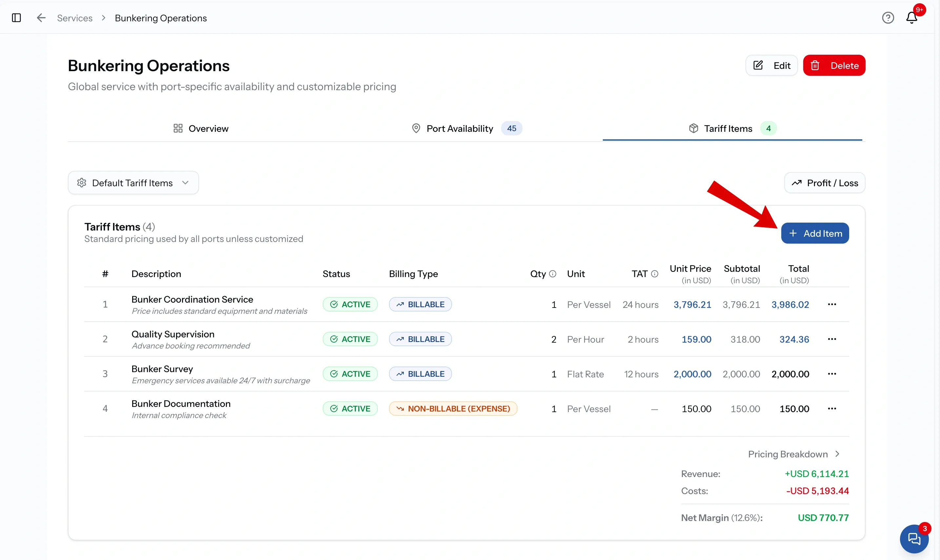Open more options for Quality Supervision row
This screenshot has height=560, width=940.
(832, 339)
